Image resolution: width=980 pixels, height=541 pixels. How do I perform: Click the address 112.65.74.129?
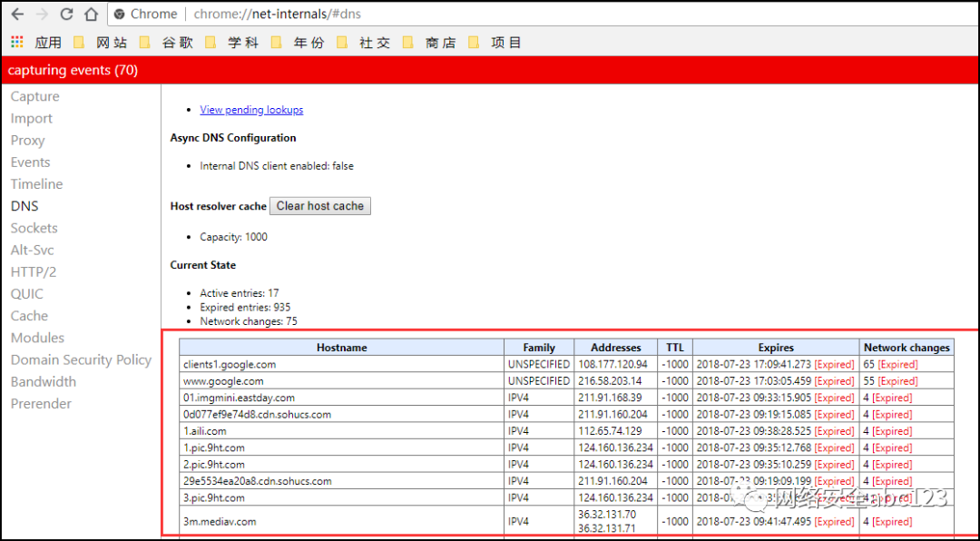[610, 431]
